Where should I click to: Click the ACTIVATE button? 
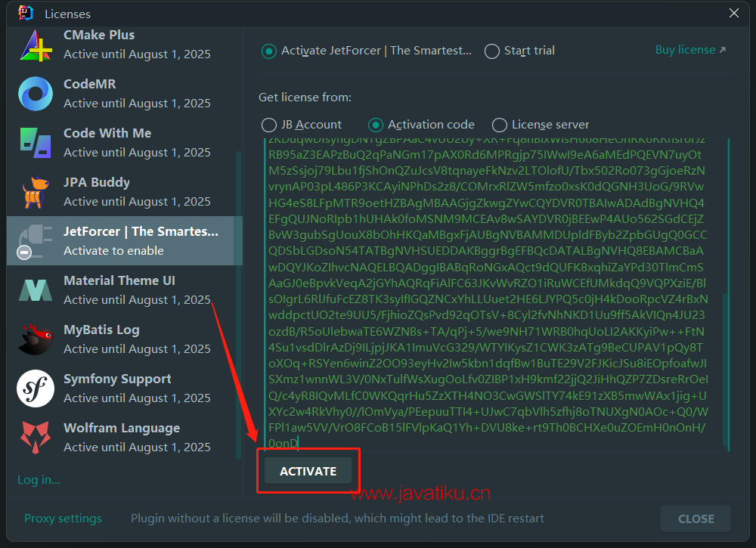point(308,472)
